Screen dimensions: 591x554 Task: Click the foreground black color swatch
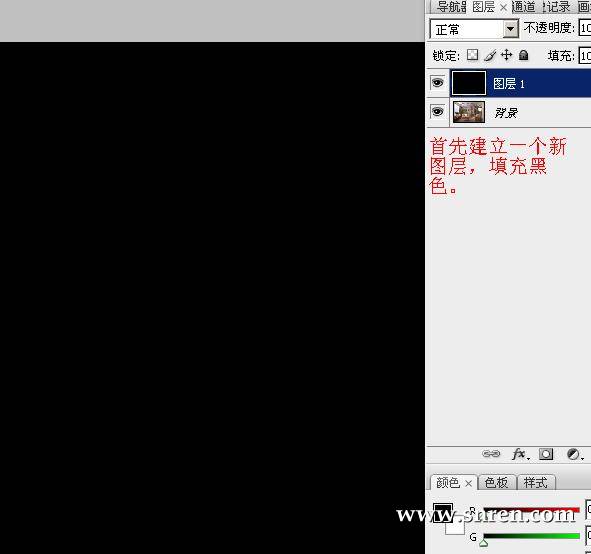442,513
